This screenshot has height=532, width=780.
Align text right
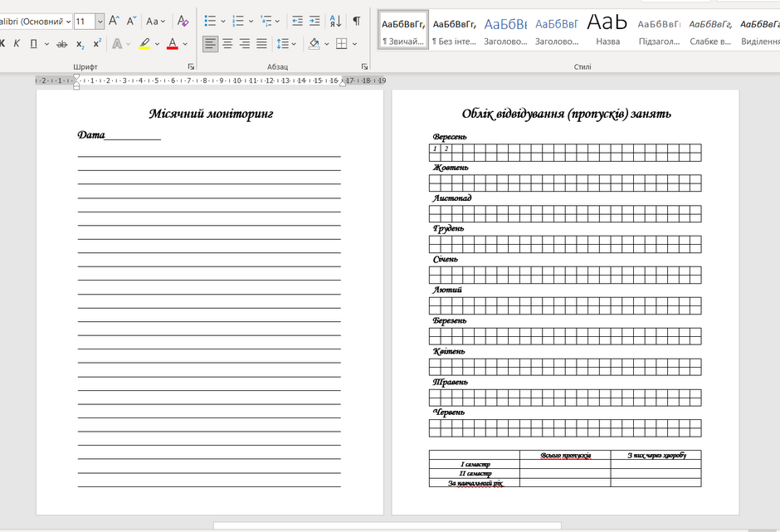pos(244,44)
